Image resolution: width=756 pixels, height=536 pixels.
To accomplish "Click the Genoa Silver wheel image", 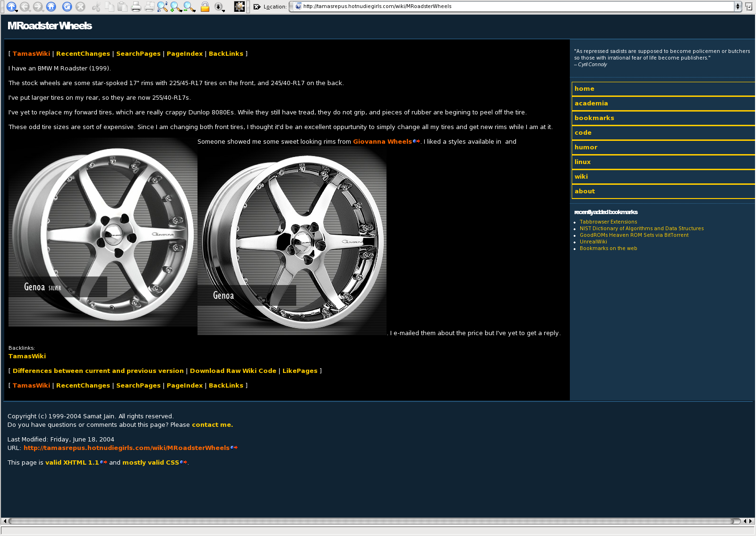I will pyautogui.click(x=103, y=232).
